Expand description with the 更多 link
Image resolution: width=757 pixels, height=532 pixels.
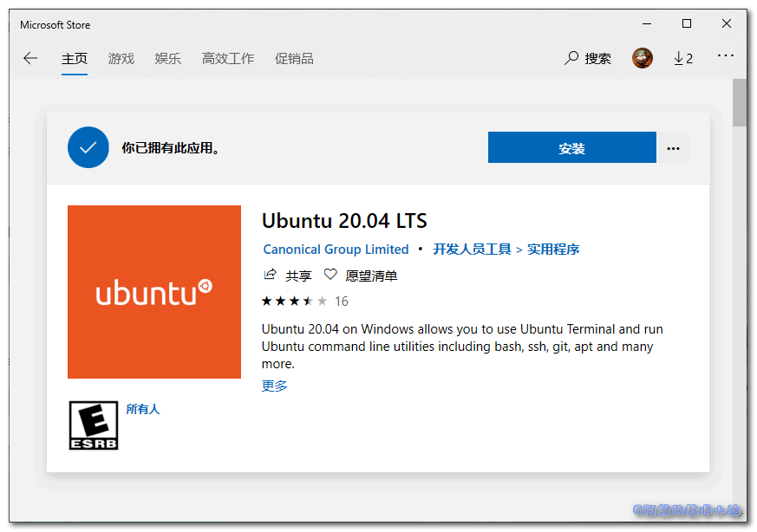[x=274, y=386]
